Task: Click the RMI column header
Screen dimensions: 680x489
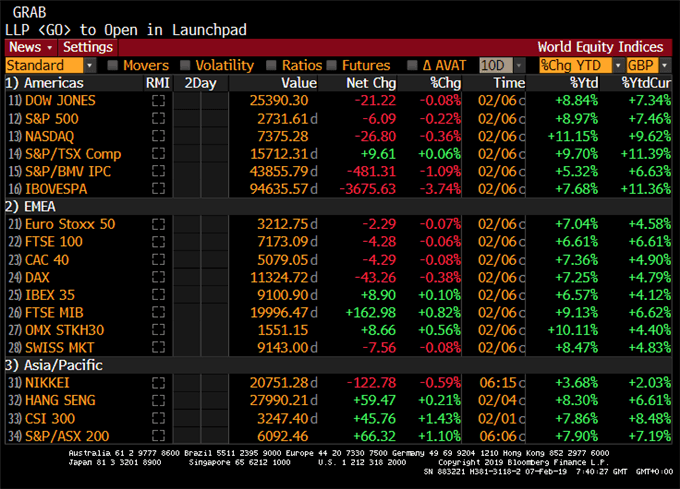Action: [158, 83]
